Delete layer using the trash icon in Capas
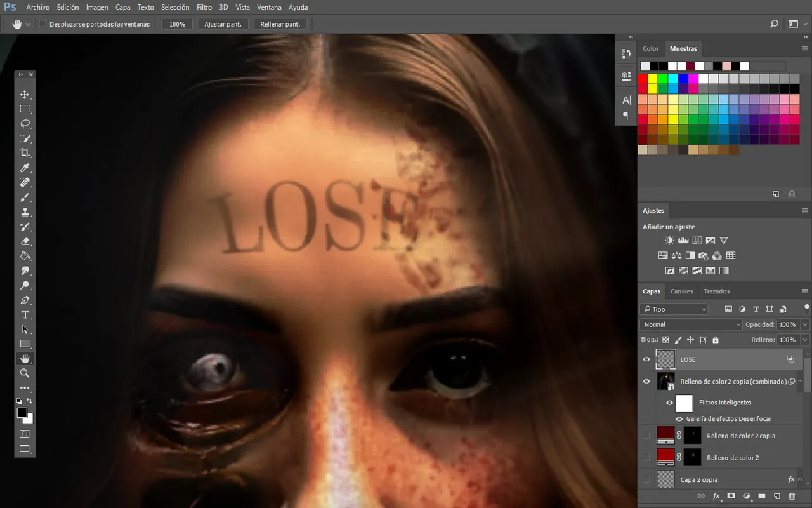 point(792,496)
